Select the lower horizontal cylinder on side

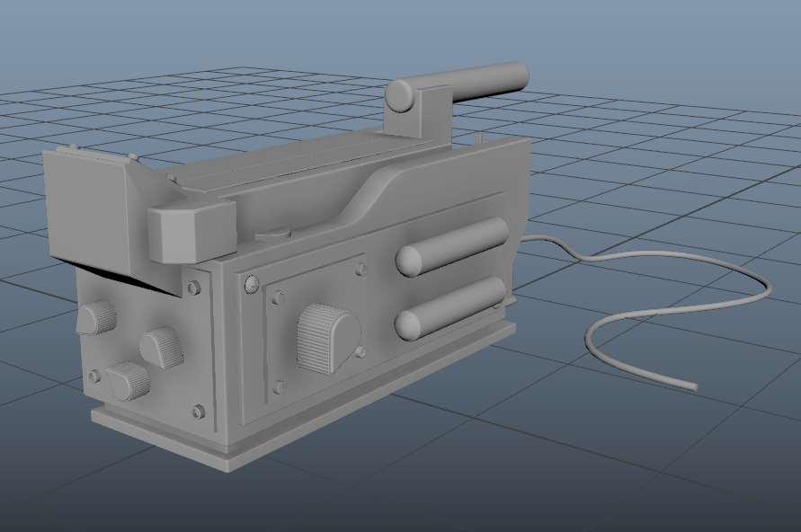pos(450,307)
